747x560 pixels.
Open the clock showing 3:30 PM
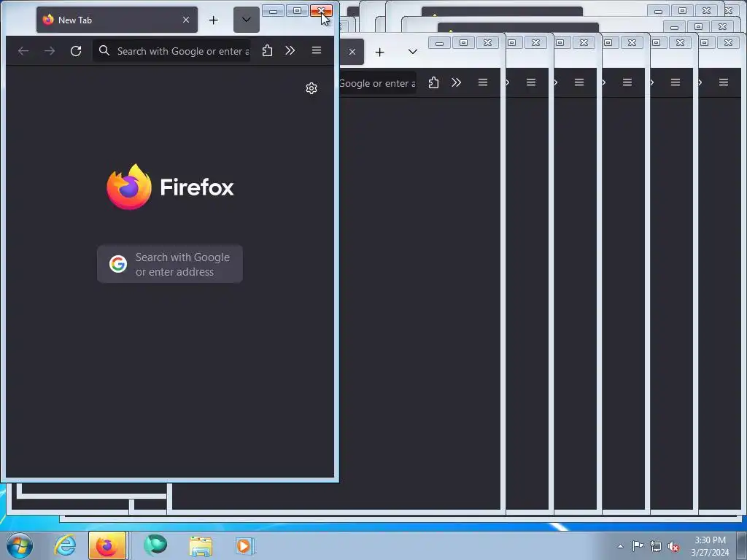coord(710,546)
